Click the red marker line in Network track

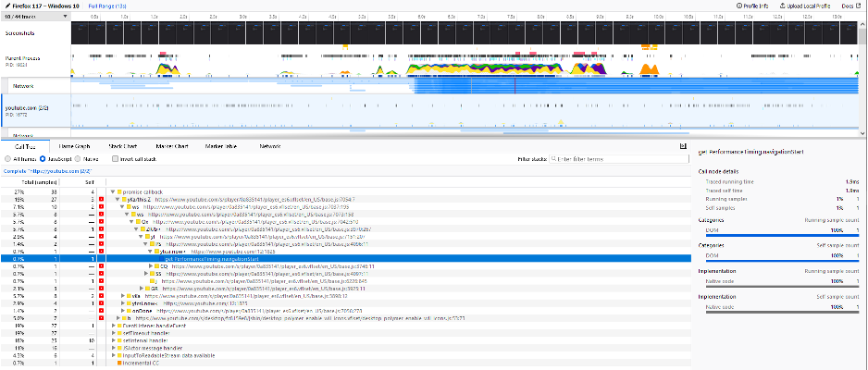tap(515, 85)
